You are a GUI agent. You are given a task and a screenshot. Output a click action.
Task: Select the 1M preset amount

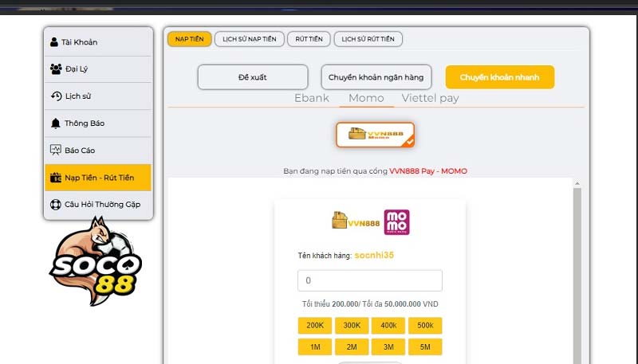click(314, 347)
